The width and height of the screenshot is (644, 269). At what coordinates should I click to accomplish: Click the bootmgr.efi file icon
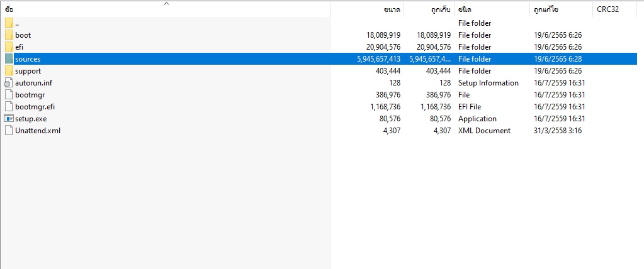coord(8,107)
